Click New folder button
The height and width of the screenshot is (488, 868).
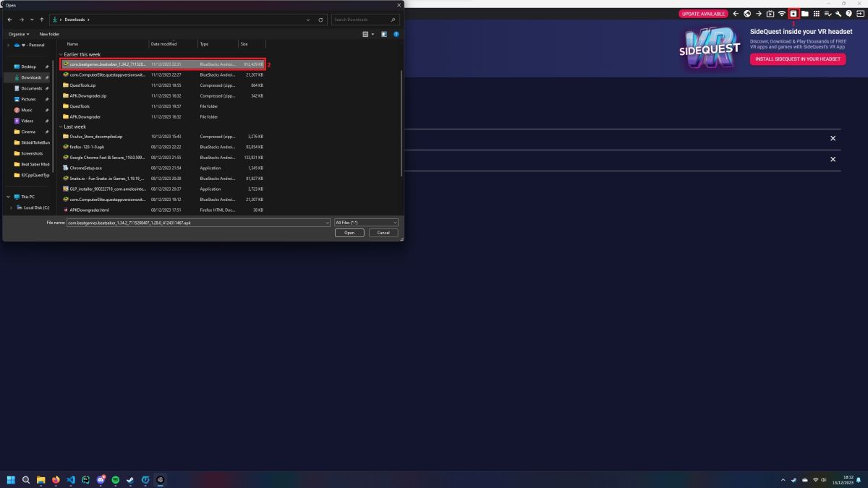49,34
